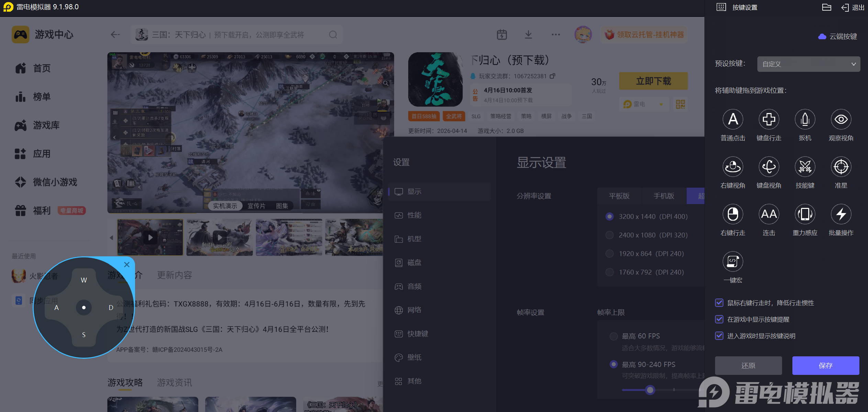Select the 键盘行走 keyboard walk icon
The height and width of the screenshot is (412, 868).
(769, 120)
